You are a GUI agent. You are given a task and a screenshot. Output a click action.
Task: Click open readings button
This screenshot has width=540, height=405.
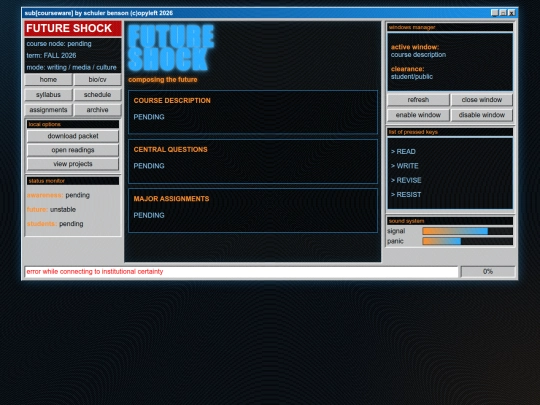coord(73,150)
